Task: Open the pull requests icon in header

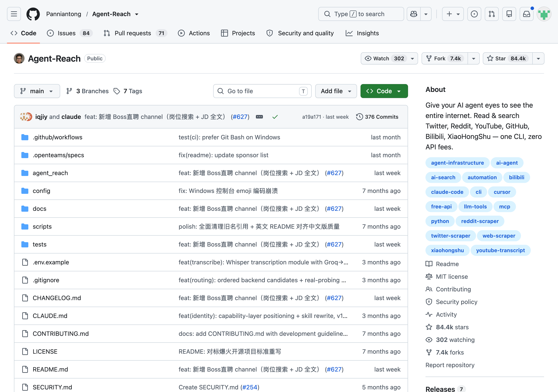Action: tap(492, 14)
